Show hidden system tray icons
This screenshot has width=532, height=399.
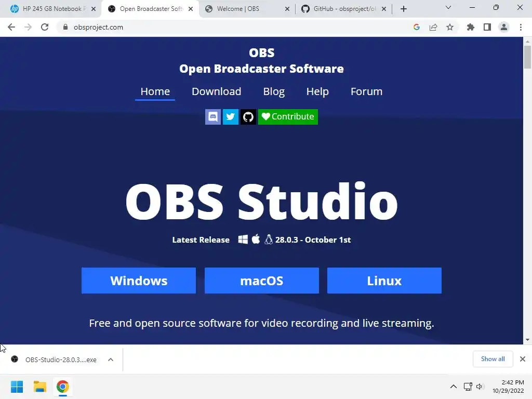453,387
